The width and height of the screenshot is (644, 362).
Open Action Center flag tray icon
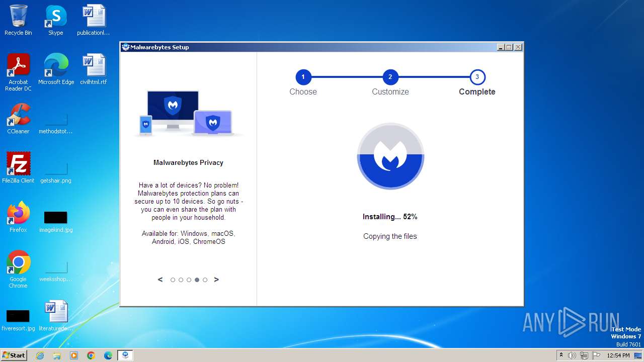pyautogui.click(x=595, y=355)
